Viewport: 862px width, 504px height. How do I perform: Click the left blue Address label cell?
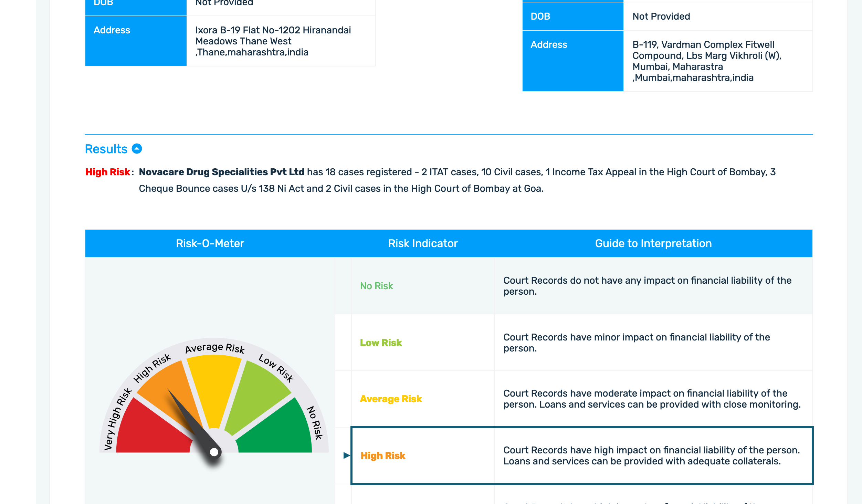pos(136,41)
